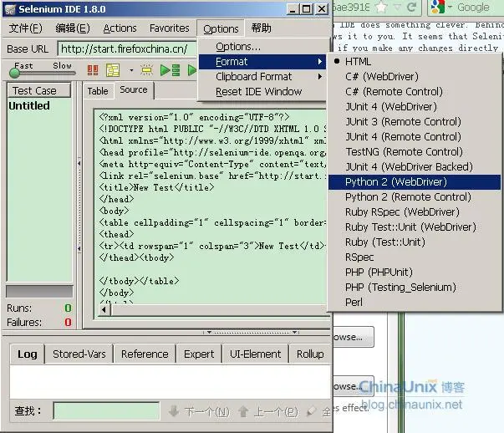Click the 查找 find input field

click(106, 411)
